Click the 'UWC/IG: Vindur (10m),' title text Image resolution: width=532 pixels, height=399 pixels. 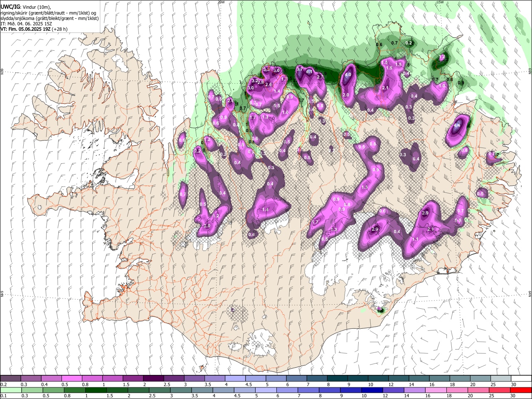pyautogui.click(x=26, y=7)
